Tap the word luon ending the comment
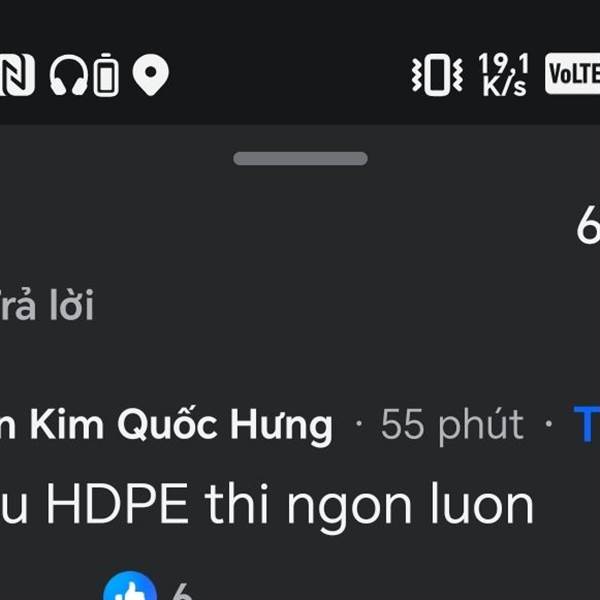 pyautogui.click(x=482, y=503)
